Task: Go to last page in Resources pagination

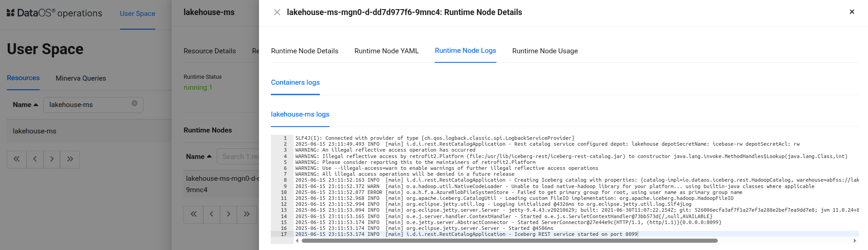Action: tap(70, 159)
